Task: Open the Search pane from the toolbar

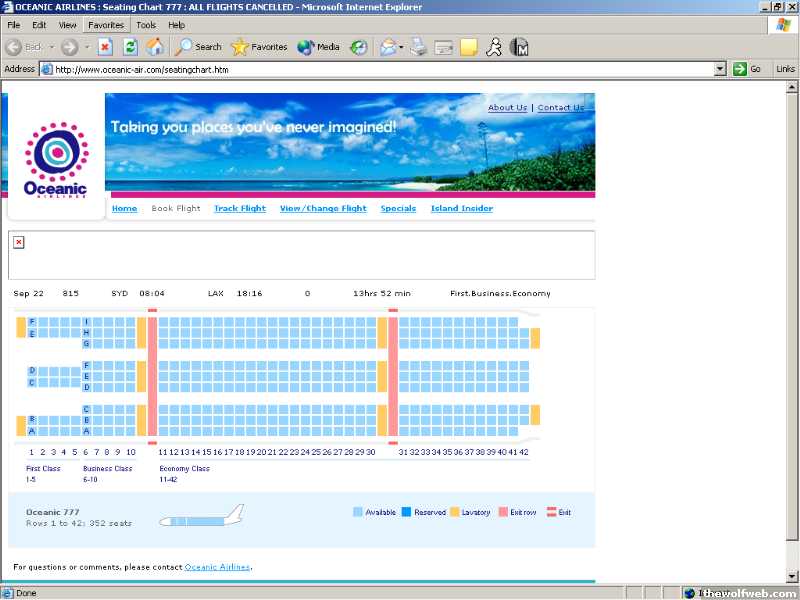Action: point(198,47)
